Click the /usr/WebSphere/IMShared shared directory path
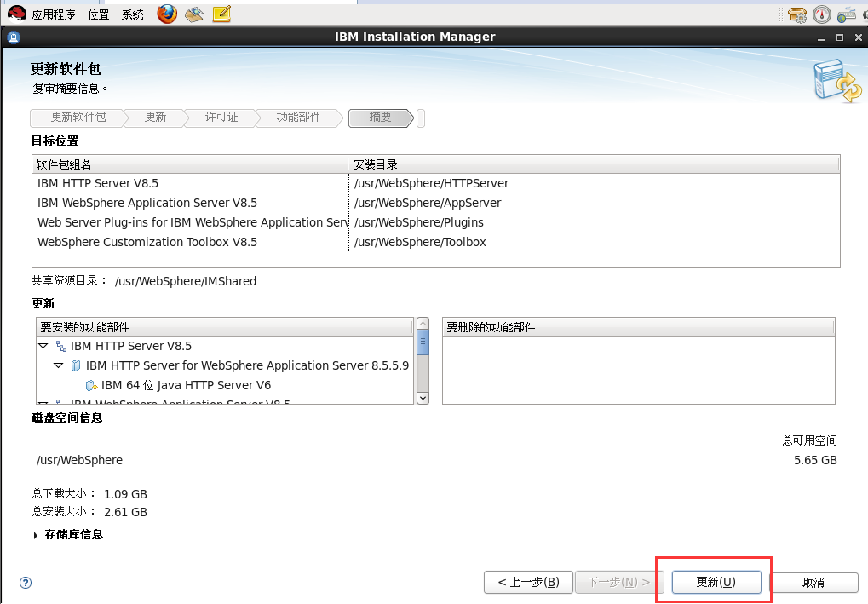The image size is (868, 604). tap(186, 281)
